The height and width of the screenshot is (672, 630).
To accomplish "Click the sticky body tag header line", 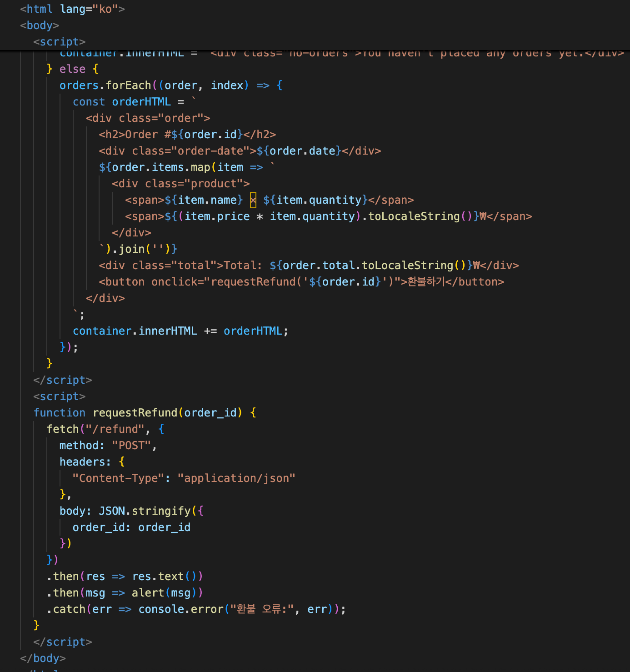I will pyautogui.click(x=40, y=25).
